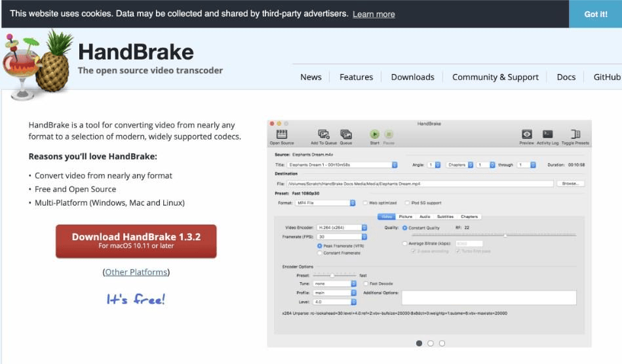The height and width of the screenshot is (364, 622).
Task: Open the Docs menu item
Action: tap(566, 77)
